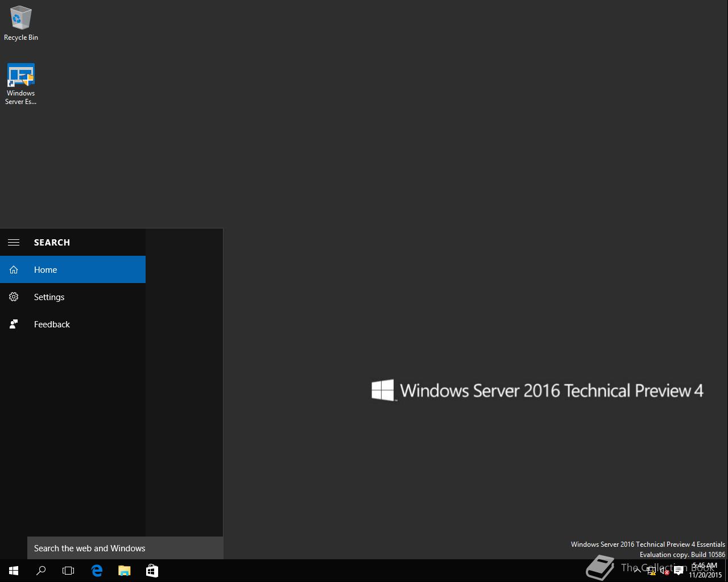Collapse the Search panel hamburger menu
The width and height of the screenshot is (728, 582).
click(14, 242)
